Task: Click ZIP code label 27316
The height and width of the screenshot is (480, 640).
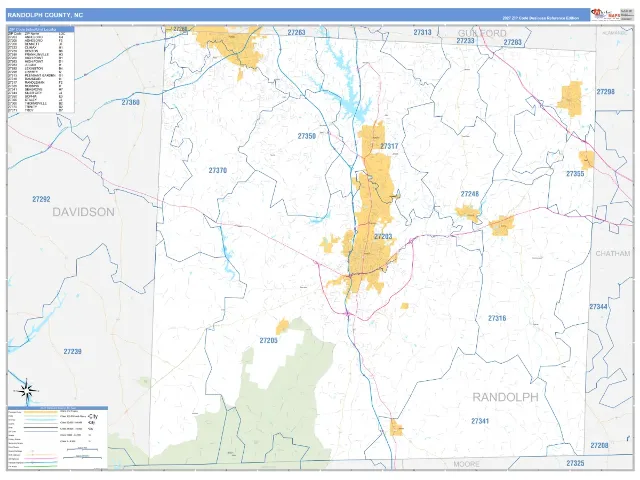Action: 497,318
